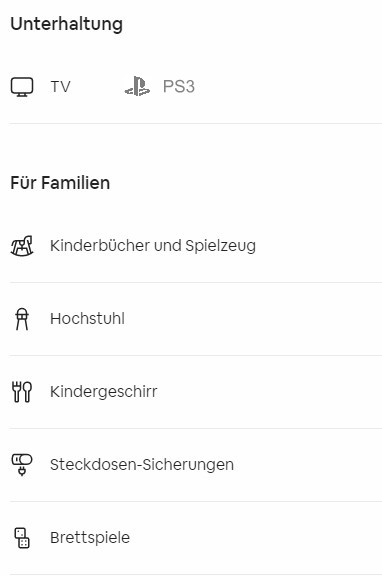Click the rocking horse icon
382x576 pixels.
pos(22,246)
